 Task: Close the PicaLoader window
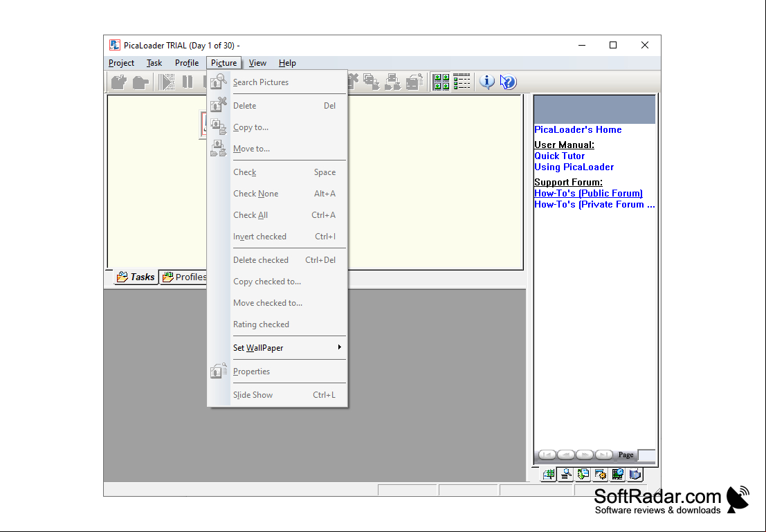[x=645, y=46]
